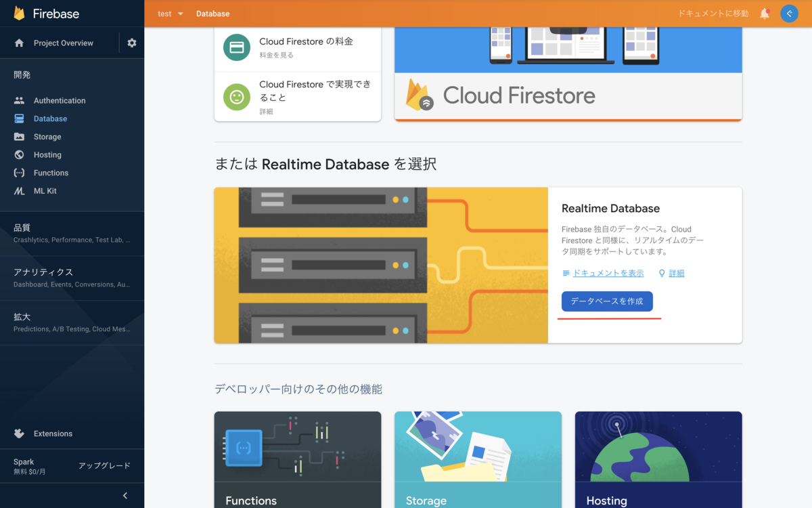Image resolution: width=812 pixels, height=508 pixels.
Task: Click the Cloud Firestore pricing card icon
Action: (x=237, y=47)
